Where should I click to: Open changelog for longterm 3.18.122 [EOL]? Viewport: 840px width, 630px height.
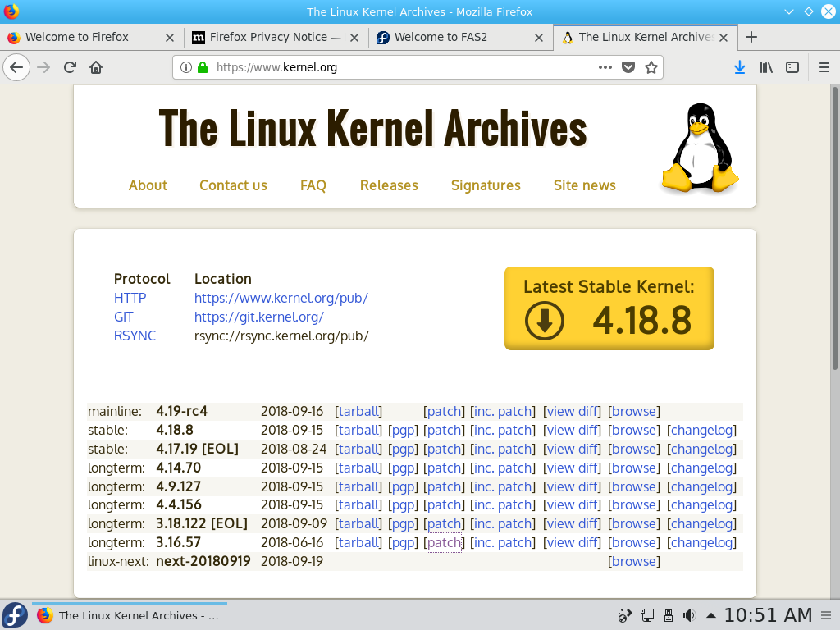[702, 523]
